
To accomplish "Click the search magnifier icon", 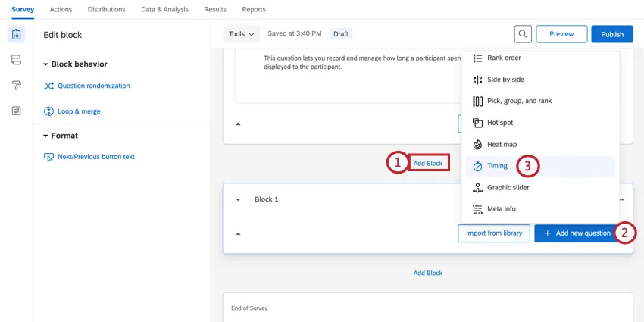I will pyautogui.click(x=523, y=34).
